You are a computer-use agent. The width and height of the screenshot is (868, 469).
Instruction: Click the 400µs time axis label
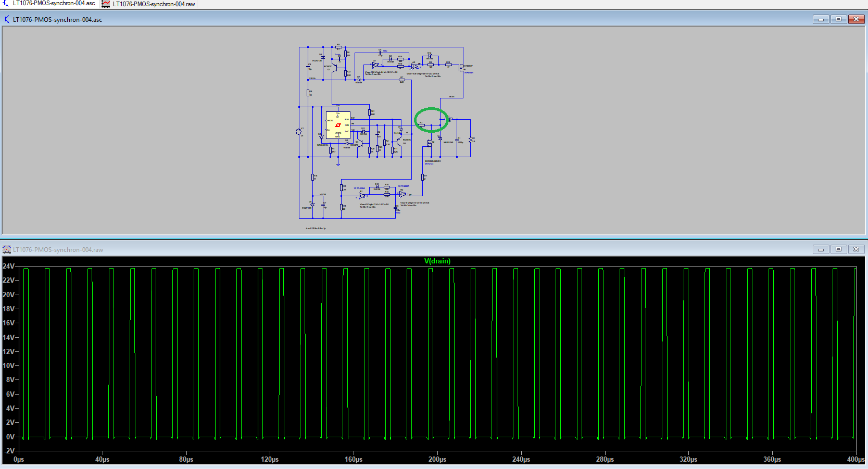[x=856, y=459]
